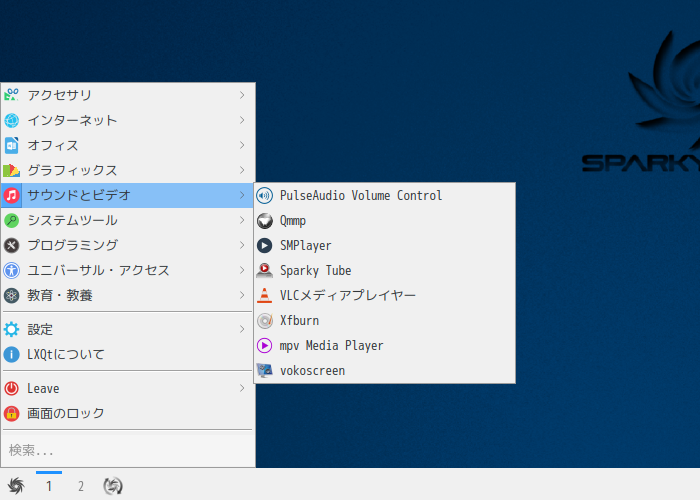
Task: Expand the グラフィックス submenu arrow
Action: click(242, 170)
